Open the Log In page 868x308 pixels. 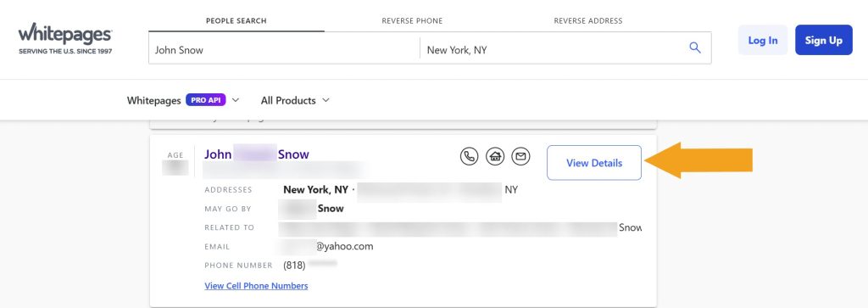pos(762,40)
